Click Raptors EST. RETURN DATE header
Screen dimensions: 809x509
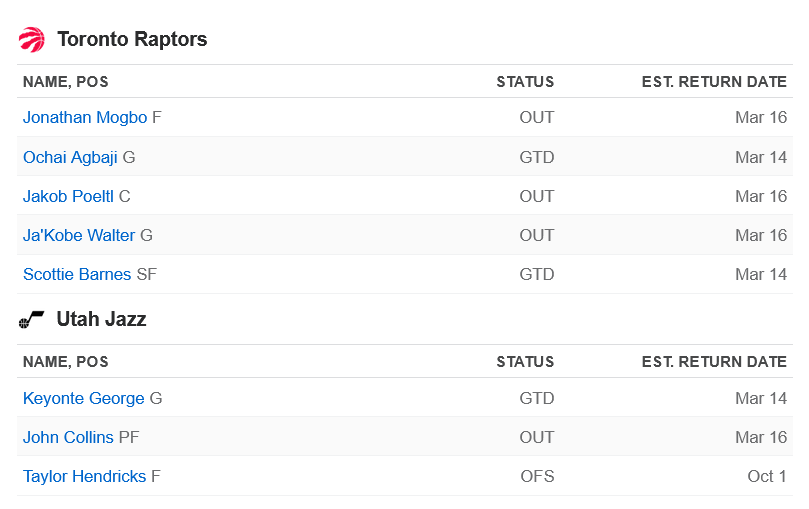714,82
